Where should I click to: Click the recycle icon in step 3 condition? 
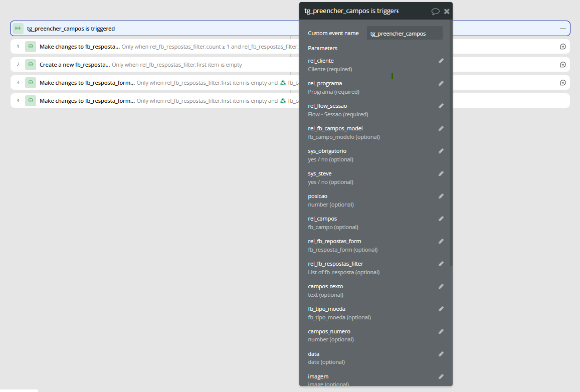pos(283,83)
